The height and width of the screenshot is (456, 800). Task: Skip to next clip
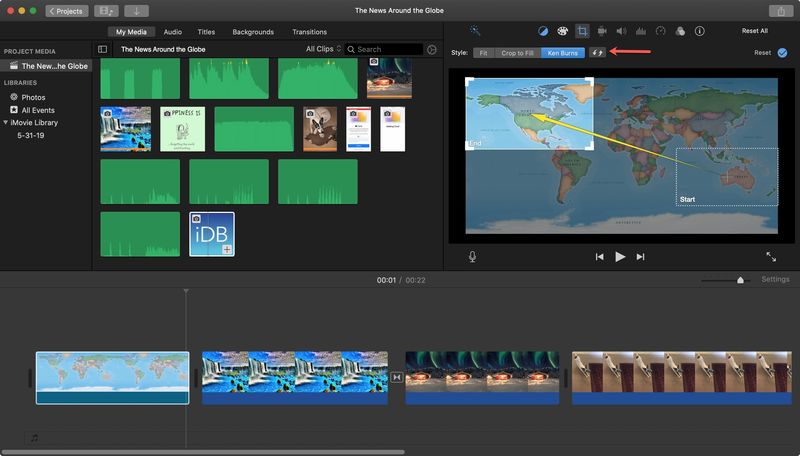pos(640,257)
